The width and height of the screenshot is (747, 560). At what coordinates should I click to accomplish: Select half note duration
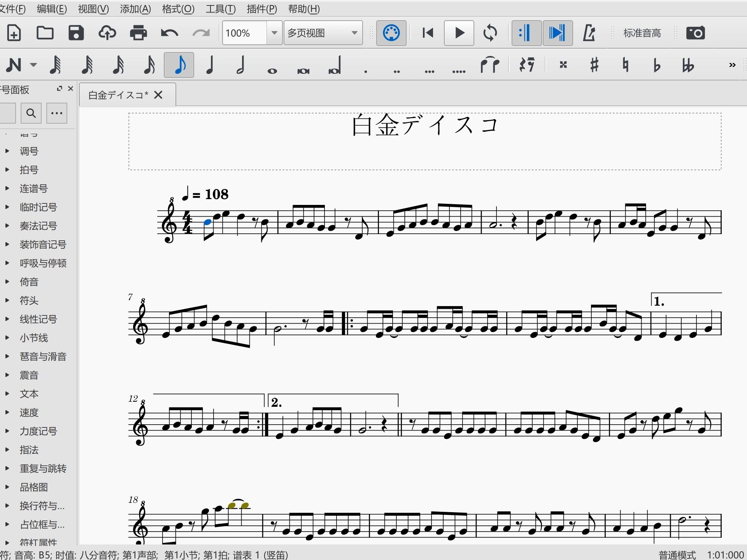click(241, 65)
